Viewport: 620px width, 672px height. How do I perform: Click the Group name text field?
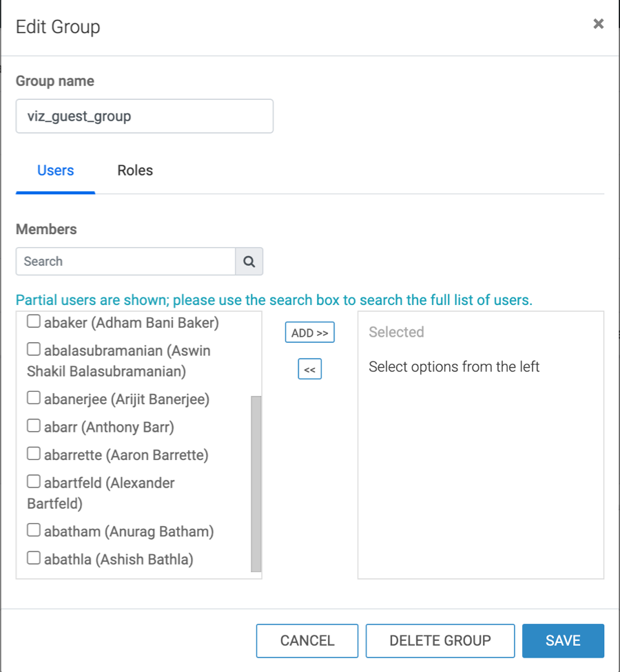point(145,116)
